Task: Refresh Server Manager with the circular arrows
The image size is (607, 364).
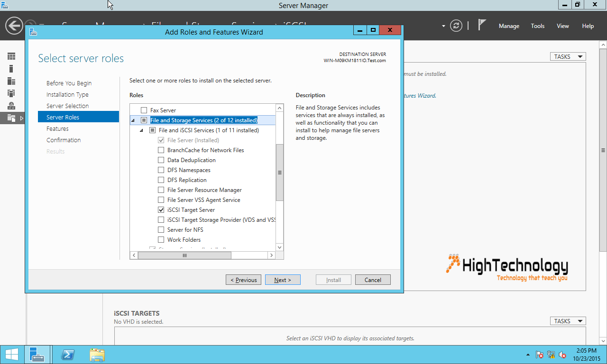Action: (456, 26)
